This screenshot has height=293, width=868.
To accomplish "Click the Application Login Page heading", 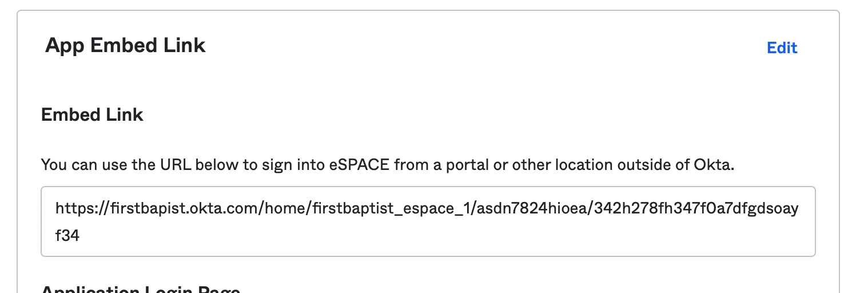I will point(141,290).
